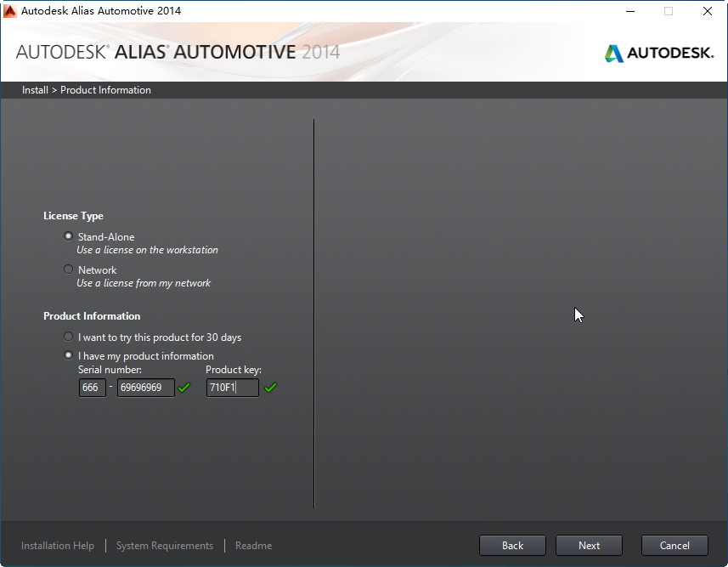
Task: Click the Product key input field
Action: point(233,388)
